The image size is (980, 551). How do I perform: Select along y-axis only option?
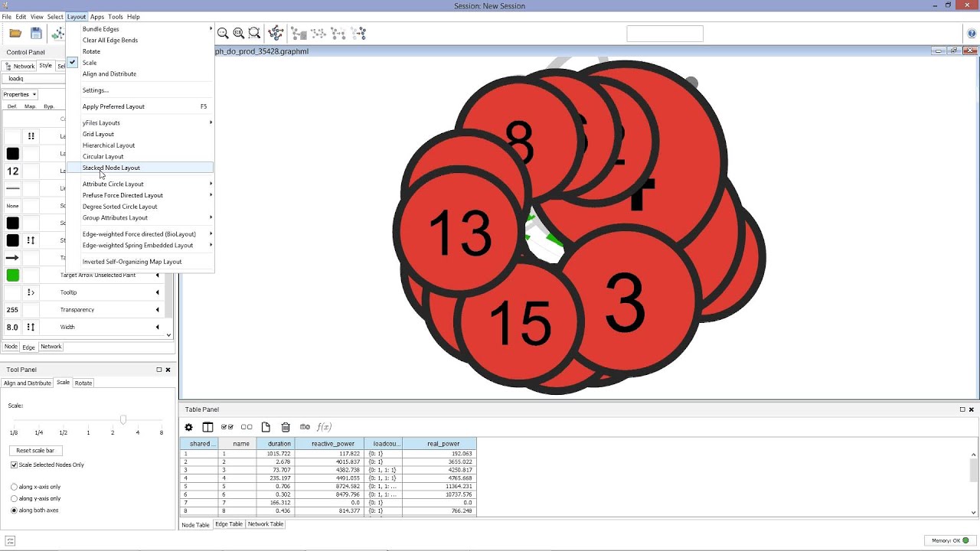15,498
